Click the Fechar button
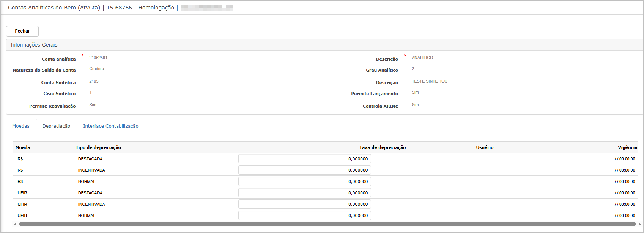Viewport: 644px width, 233px height. tap(22, 31)
